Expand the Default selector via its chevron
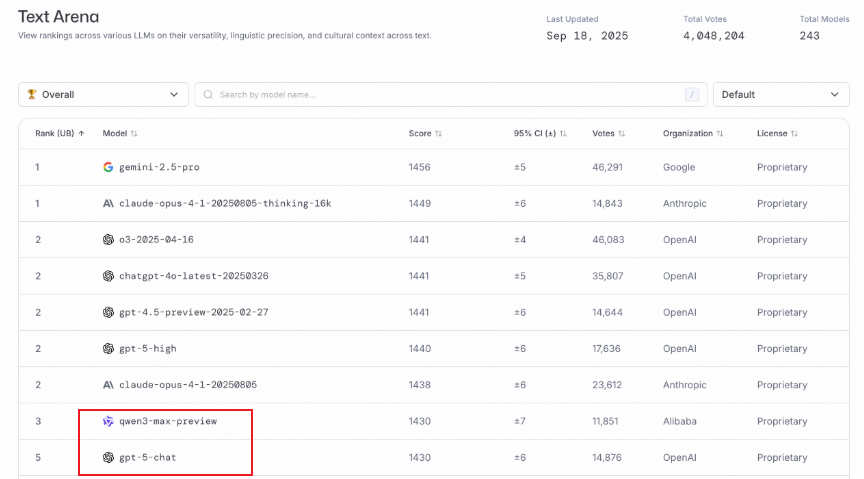This screenshot has height=479, width=864. pos(834,95)
